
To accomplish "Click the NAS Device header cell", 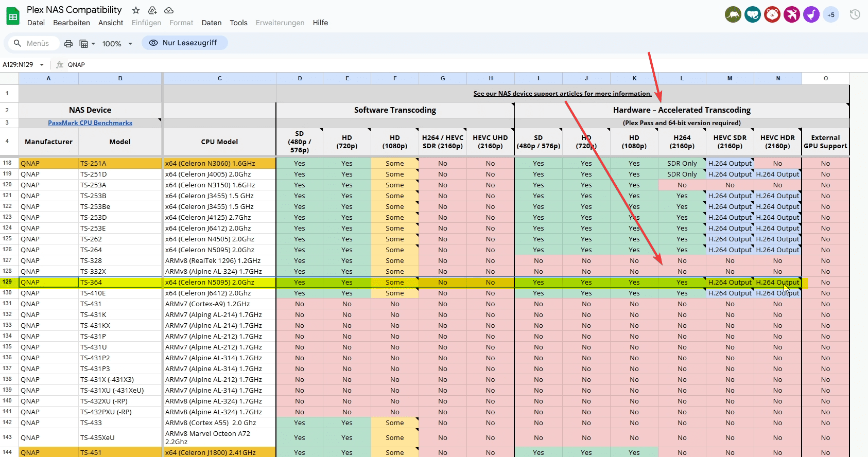I will 90,110.
